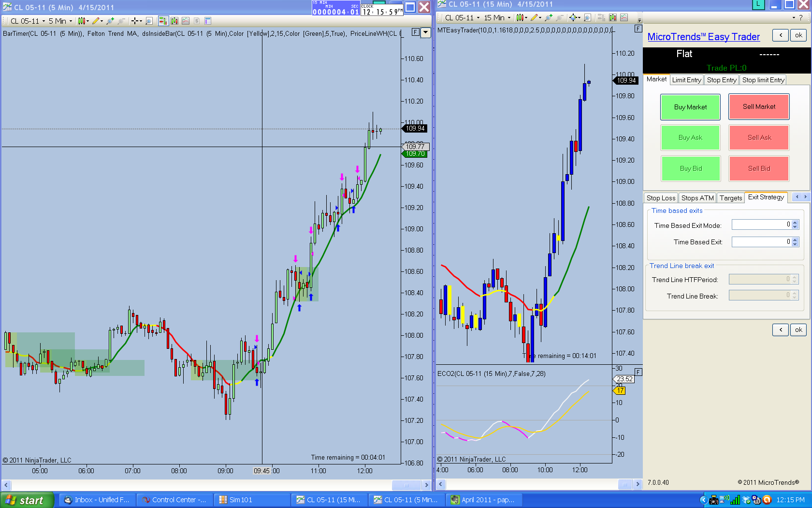Click Buy Bid button

(x=690, y=168)
